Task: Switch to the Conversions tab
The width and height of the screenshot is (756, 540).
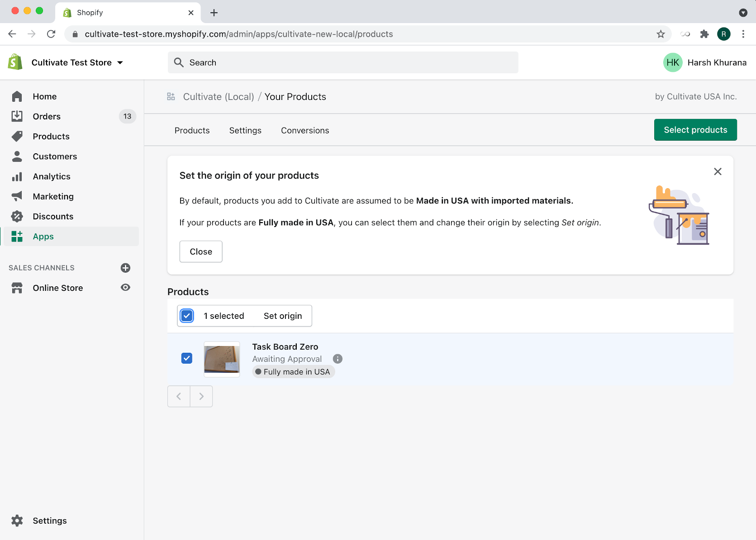Action: tap(305, 130)
